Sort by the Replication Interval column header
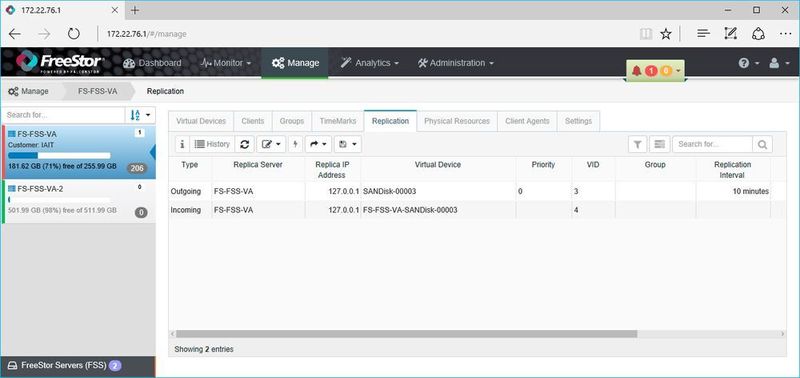Image resolution: width=800 pixels, height=378 pixels. 733,170
